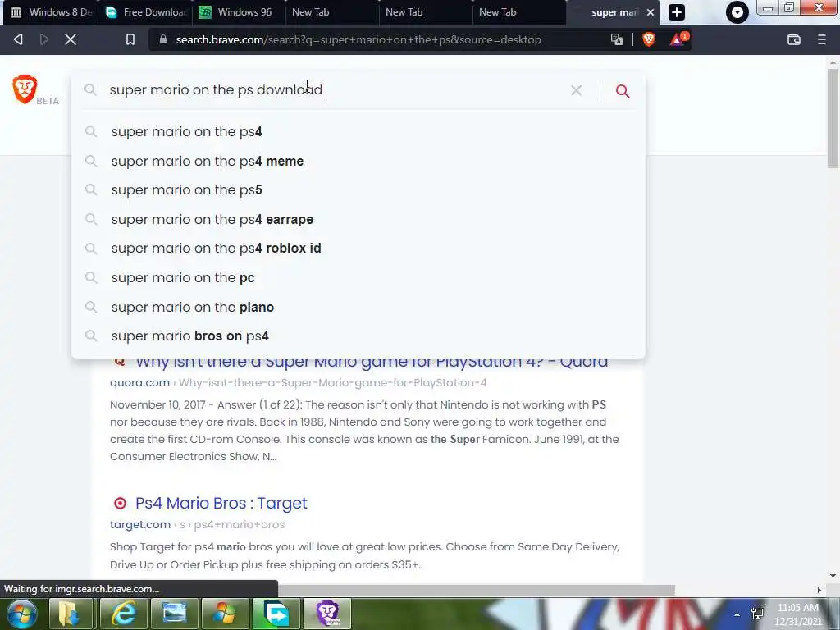This screenshot has width=840, height=630.
Task: Select suggestion "super mario on the piano"
Action: click(358, 308)
